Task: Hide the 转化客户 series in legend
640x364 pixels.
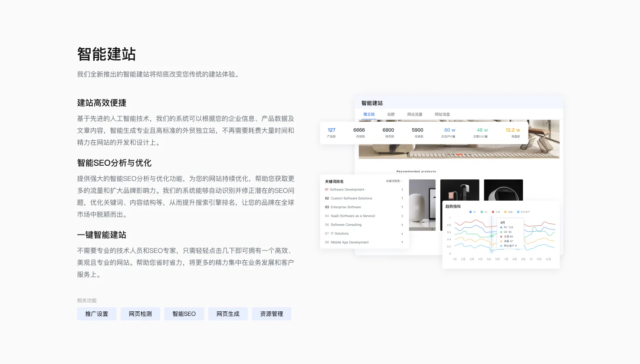Action: 519,212
